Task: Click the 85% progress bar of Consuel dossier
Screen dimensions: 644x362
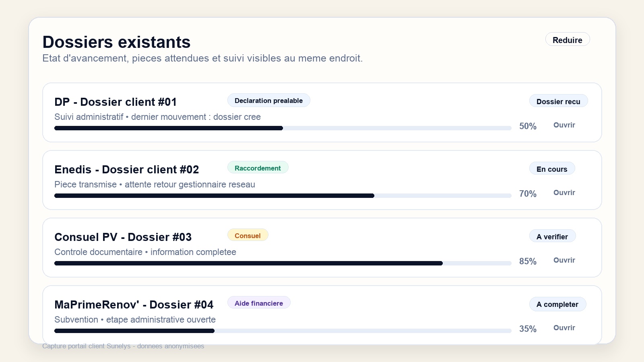Action: pos(283,263)
